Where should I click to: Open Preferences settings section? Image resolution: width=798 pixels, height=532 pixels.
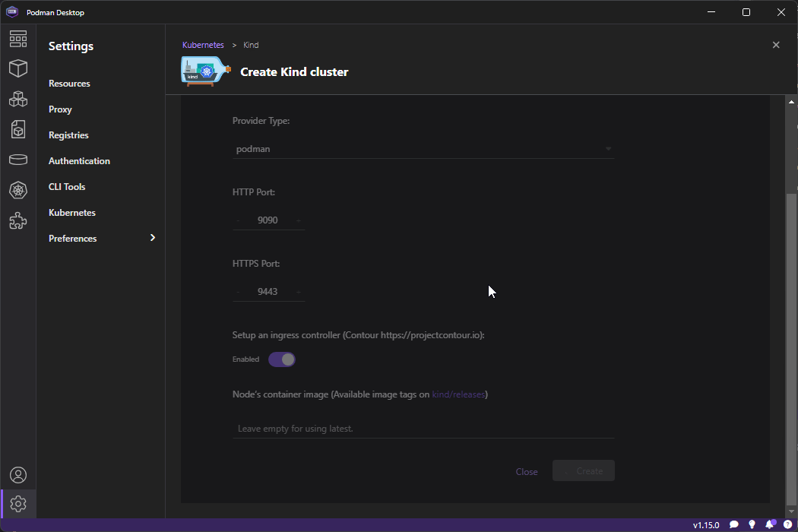pyautogui.click(x=73, y=238)
